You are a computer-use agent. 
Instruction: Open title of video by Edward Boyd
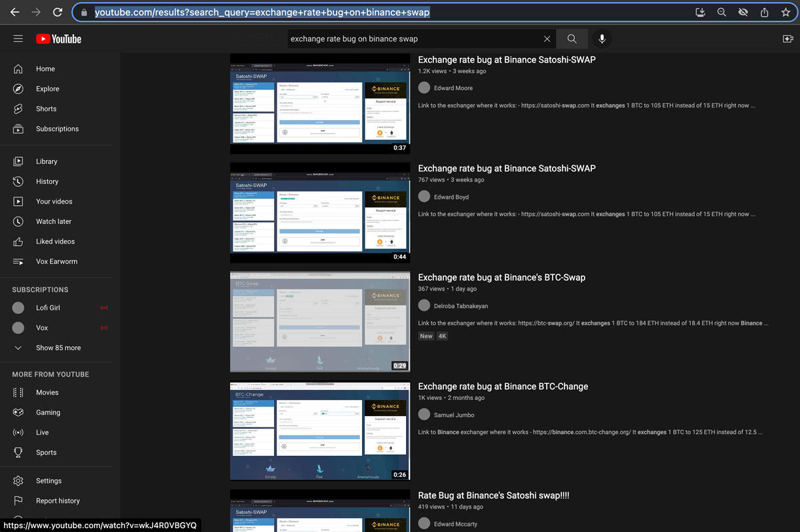pos(507,168)
